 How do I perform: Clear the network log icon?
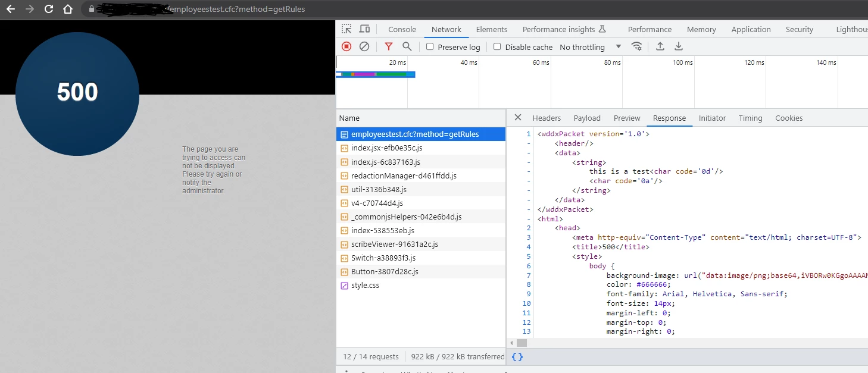(x=364, y=46)
